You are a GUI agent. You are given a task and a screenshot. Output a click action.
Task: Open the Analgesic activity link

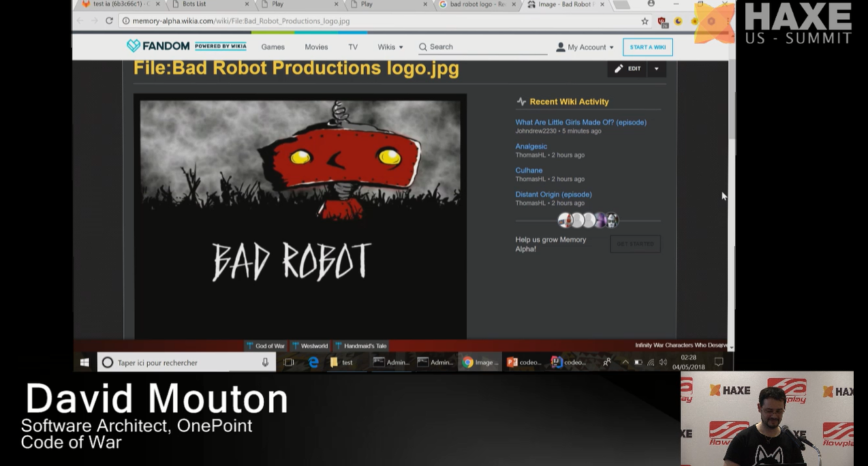click(531, 146)
